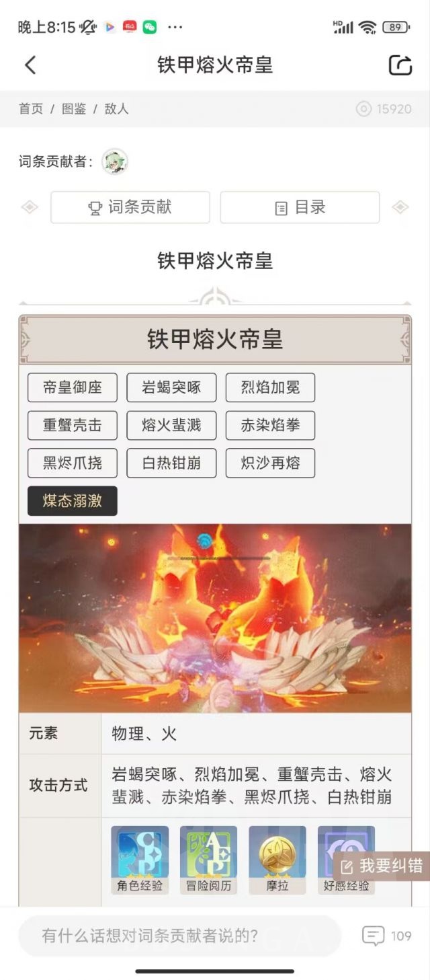
Task: Switch to the 帝皇御座 tab
Action: coord(73,387)
